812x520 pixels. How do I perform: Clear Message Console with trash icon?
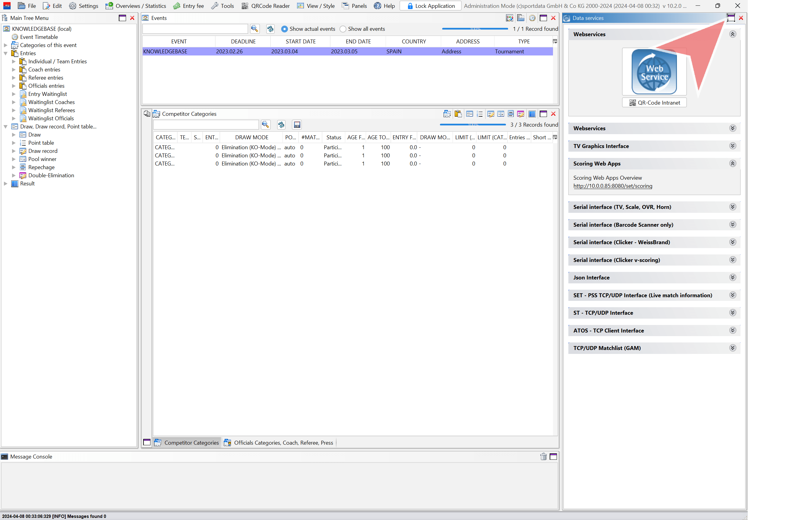coord(543,457)
